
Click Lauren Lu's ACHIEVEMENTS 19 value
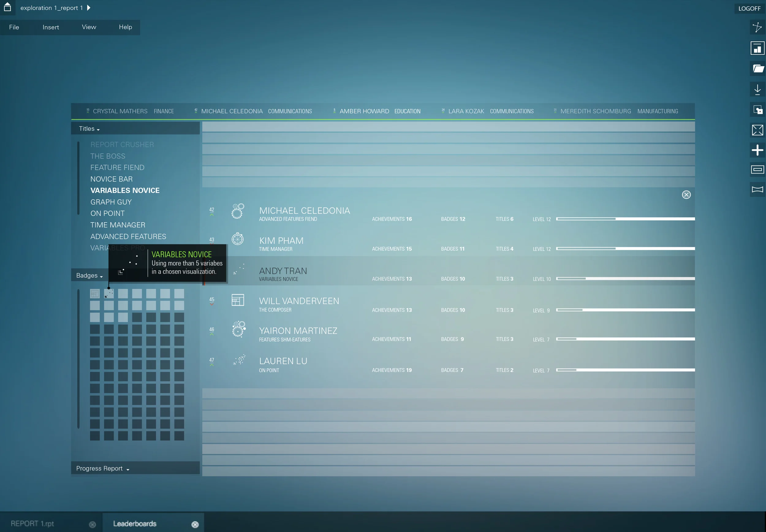pyautogui.click(x=392, y=370)
